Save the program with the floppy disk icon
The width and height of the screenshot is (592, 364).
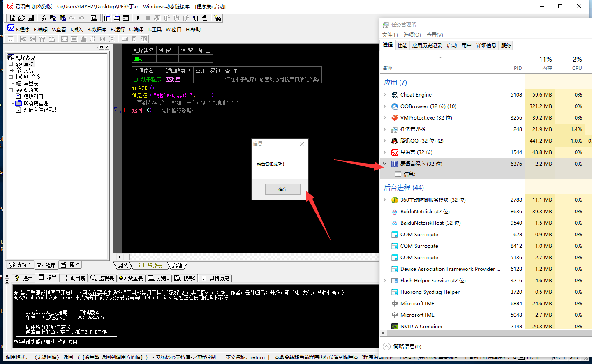(31, 18)
